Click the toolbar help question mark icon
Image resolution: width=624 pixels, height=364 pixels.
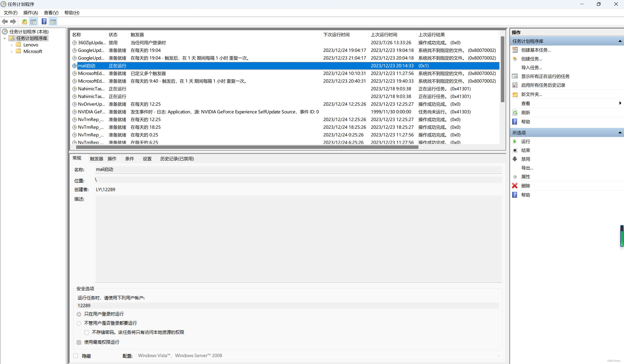[44, 21]
